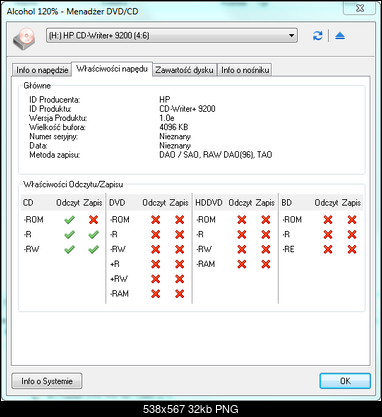Confirm with the OK button
The width and height of the screenshot is (382, 417).
pos(345,381)
